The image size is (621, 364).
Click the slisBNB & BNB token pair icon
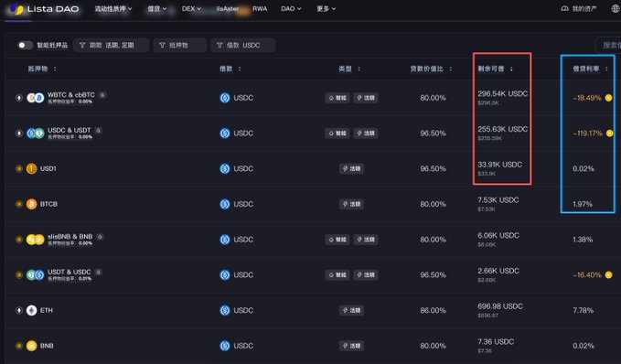(x=36, y=240)
